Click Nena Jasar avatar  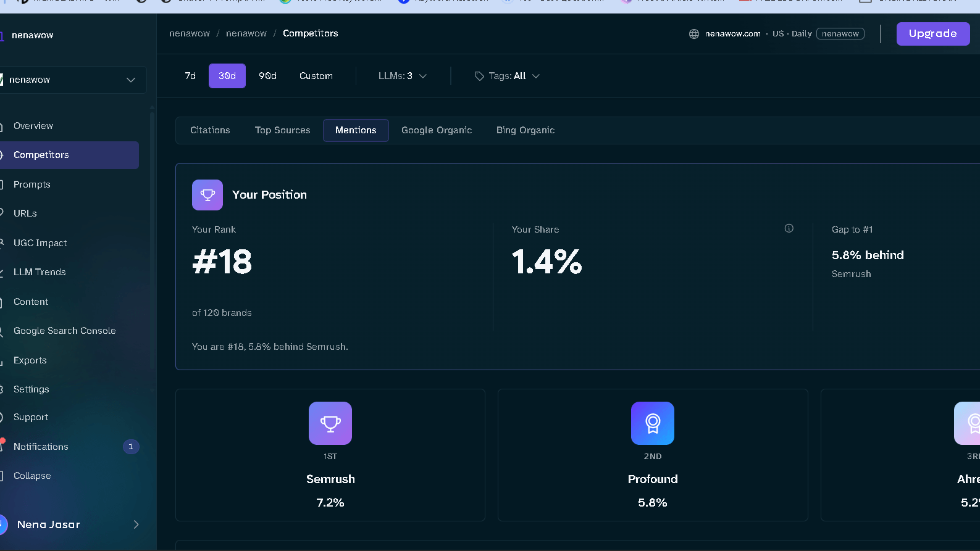(x=3, y=524)
